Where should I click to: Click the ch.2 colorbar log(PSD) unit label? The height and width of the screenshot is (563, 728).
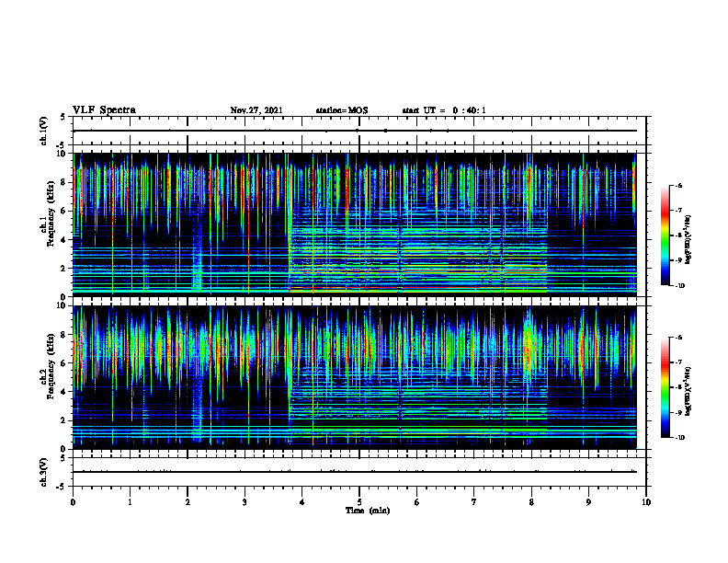[688, 391]
